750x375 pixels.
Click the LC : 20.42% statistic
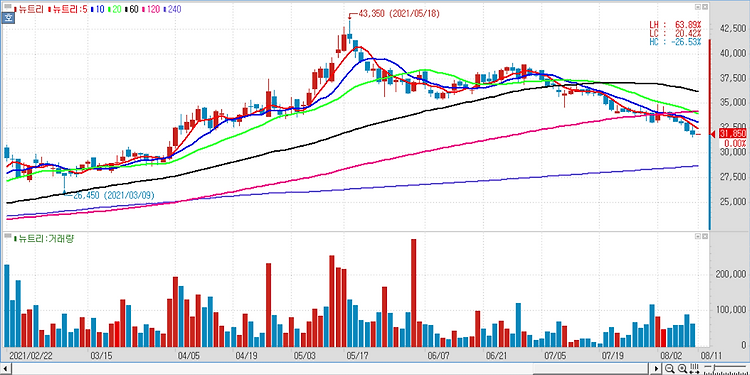click(675, 33)
